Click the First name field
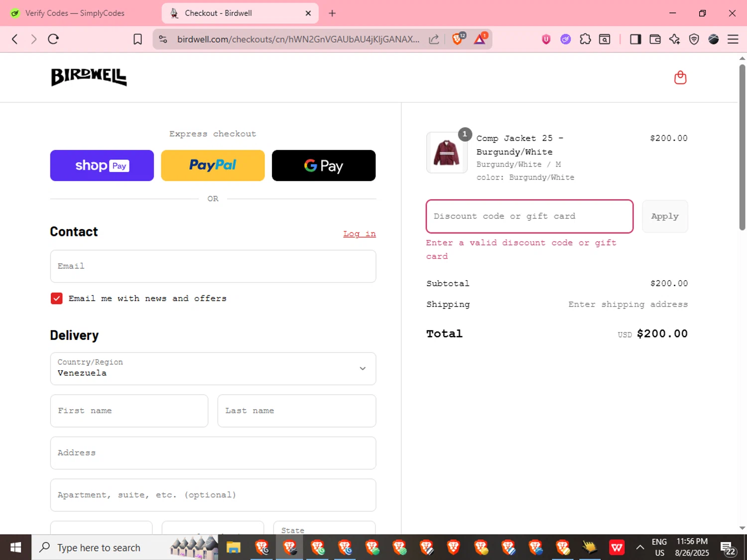This screenshot has height=560, width=747. coord(129,411)
